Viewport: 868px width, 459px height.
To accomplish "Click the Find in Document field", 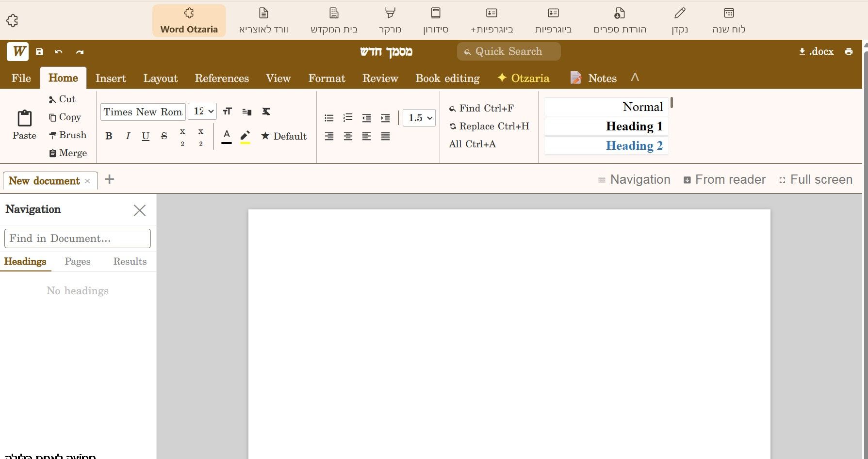I will tap(78, 238).
